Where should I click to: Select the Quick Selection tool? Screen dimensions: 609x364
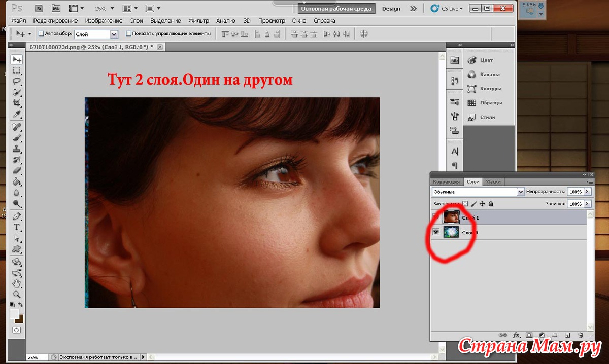pyautogui.click(x=17, y=92)
